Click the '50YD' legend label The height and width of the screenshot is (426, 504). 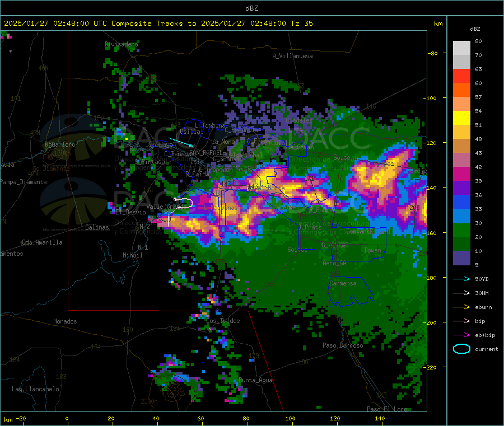click(482, 279)
